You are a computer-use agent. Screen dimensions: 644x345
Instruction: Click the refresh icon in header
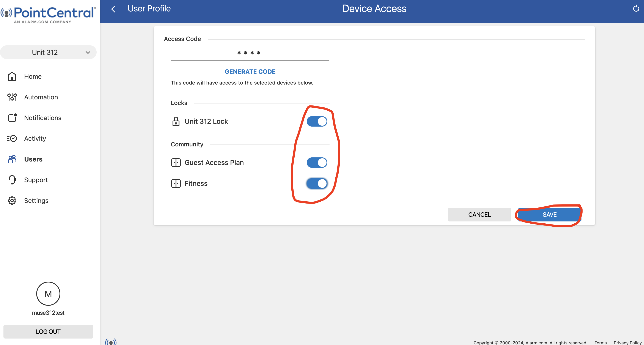(x=636, y=9)
